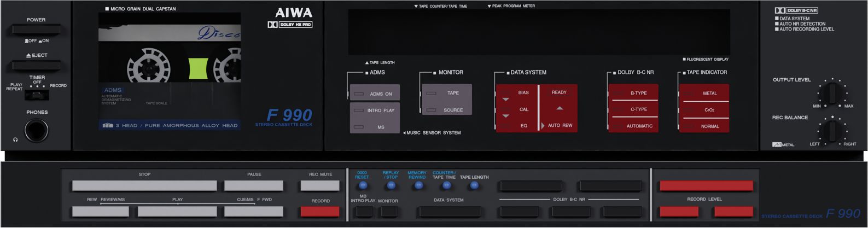Click the down arrow below BIAS
This screenshot has width=868, height=228.
click(505, 100)
